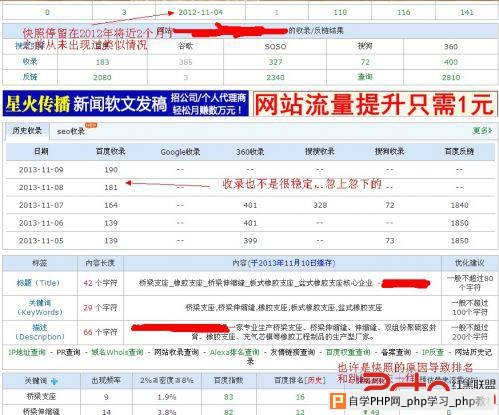Click 搜狗收录 value 73

(x=390, y=240)
